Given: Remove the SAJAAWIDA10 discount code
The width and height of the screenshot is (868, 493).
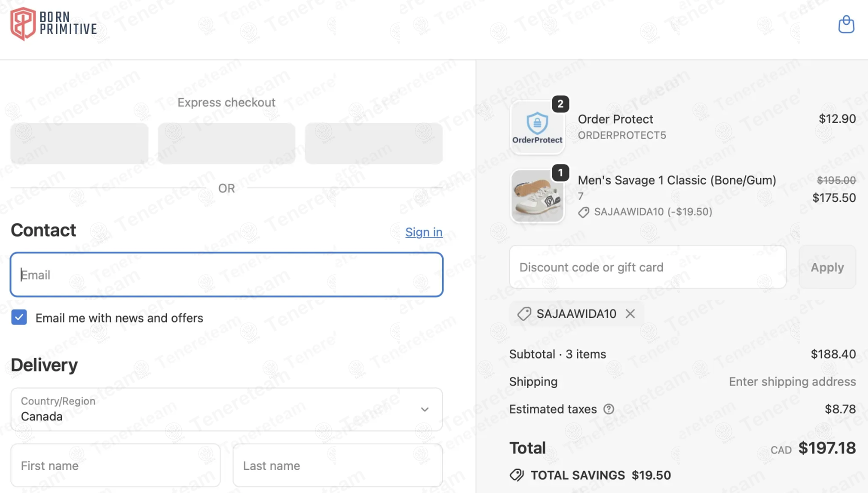Looking at the screenshot, I should pyautogui.click(x=630, y=313).
